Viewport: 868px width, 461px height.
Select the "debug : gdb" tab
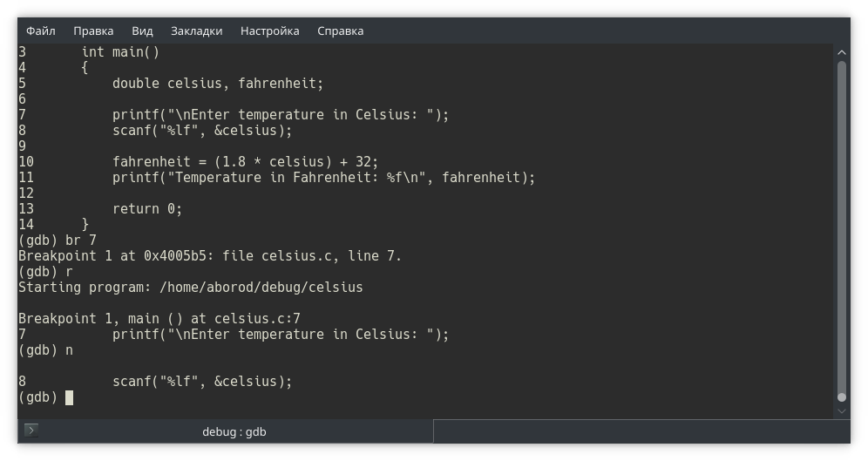coord(234,431)
